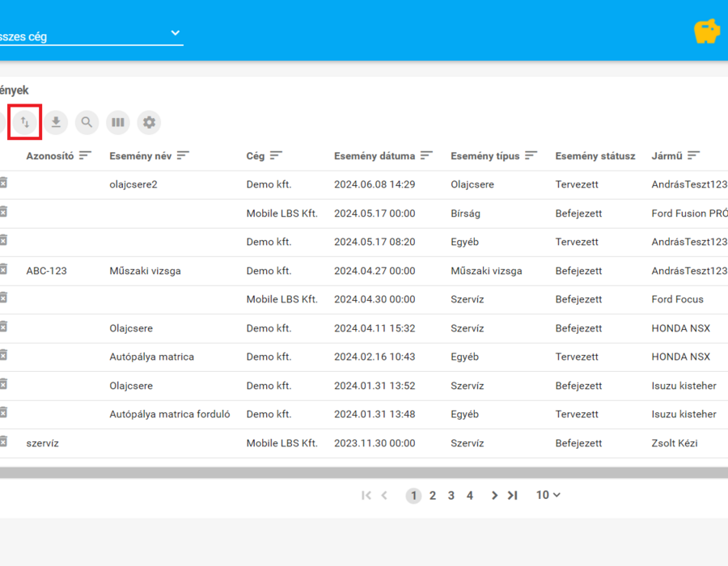
Task: Delete the szervíz row from 2023.11.30
Action: pos(3,441)
